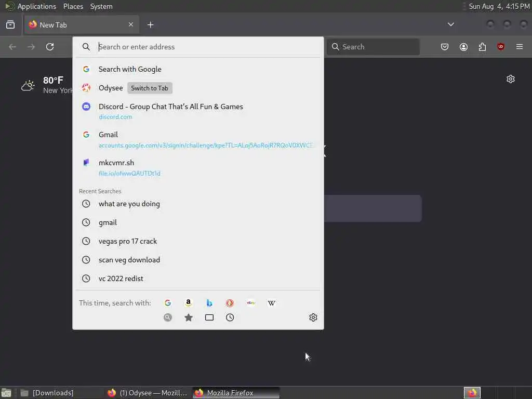Open the Extensions puzzle icon
This screenshot has height=399, width=532.
(482, 47)
